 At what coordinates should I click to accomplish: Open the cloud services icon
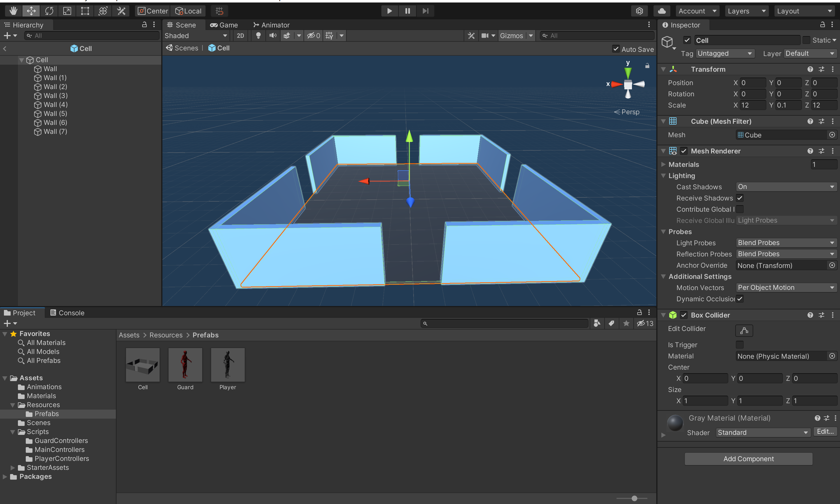click(x=662, y=11)
